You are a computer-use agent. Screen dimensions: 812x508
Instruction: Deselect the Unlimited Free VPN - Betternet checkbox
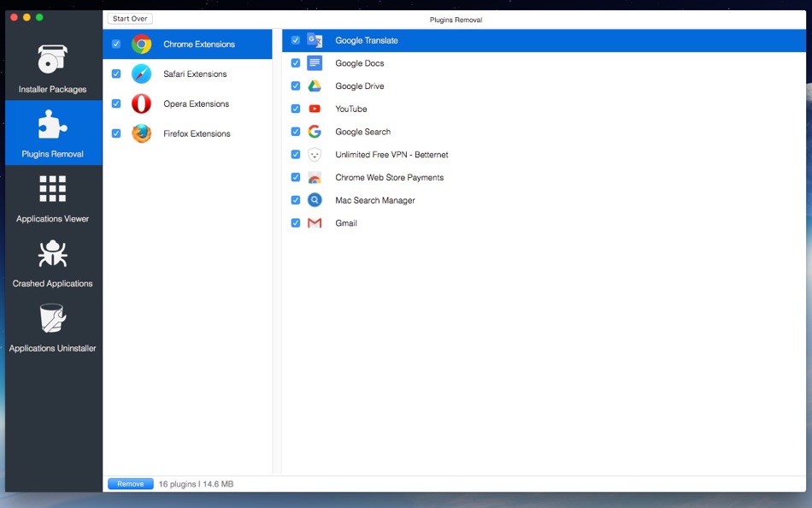[x=296, y=155]
